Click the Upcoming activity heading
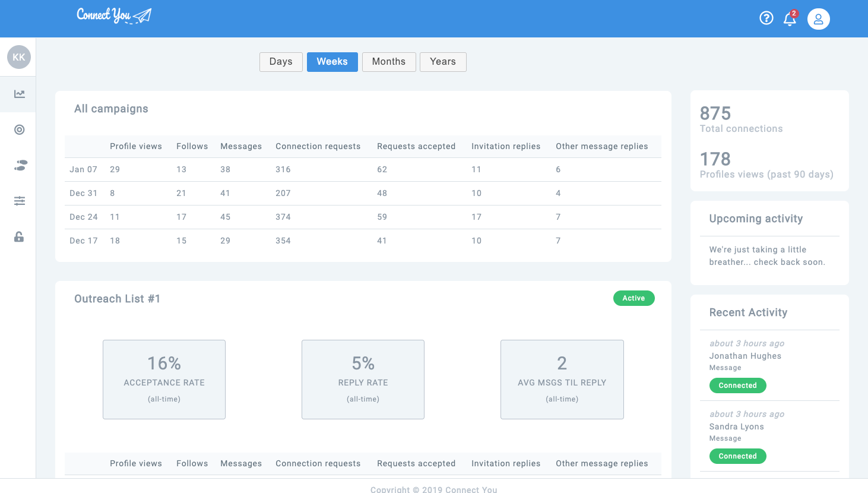 point(756,219)
